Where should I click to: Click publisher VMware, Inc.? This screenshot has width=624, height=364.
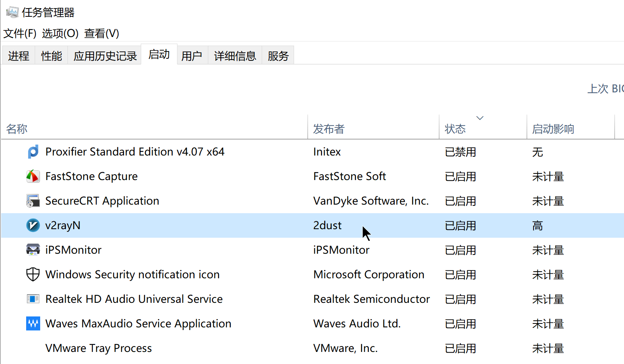[346, 348]
